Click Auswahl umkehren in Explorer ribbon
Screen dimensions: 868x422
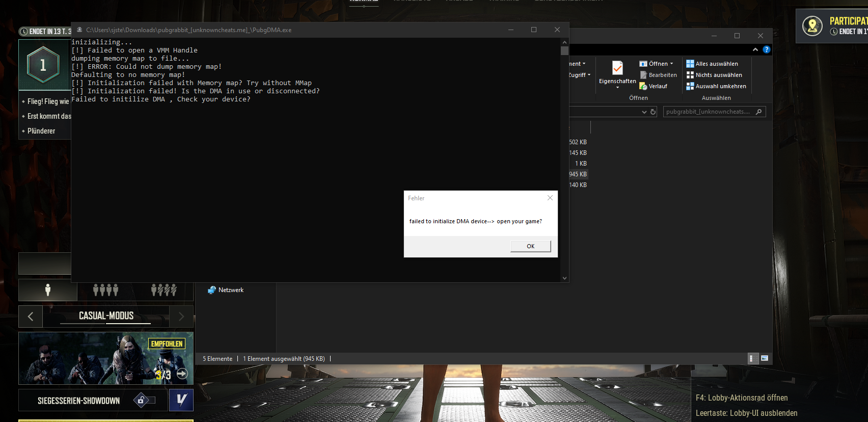(x=716, y=86)
